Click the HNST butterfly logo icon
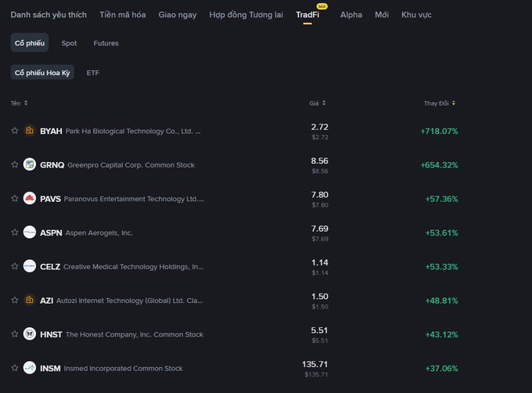The width and height of the screenshot is (532, 393). 30,334
